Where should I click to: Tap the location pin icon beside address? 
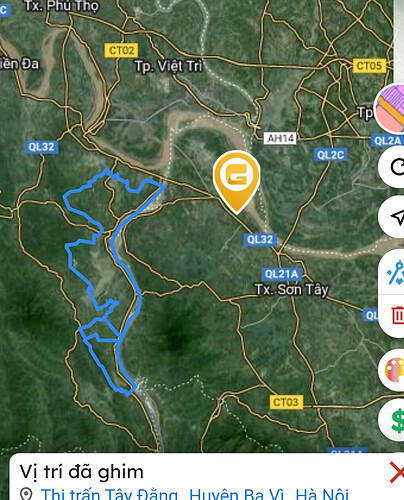[x=26, y=494]
